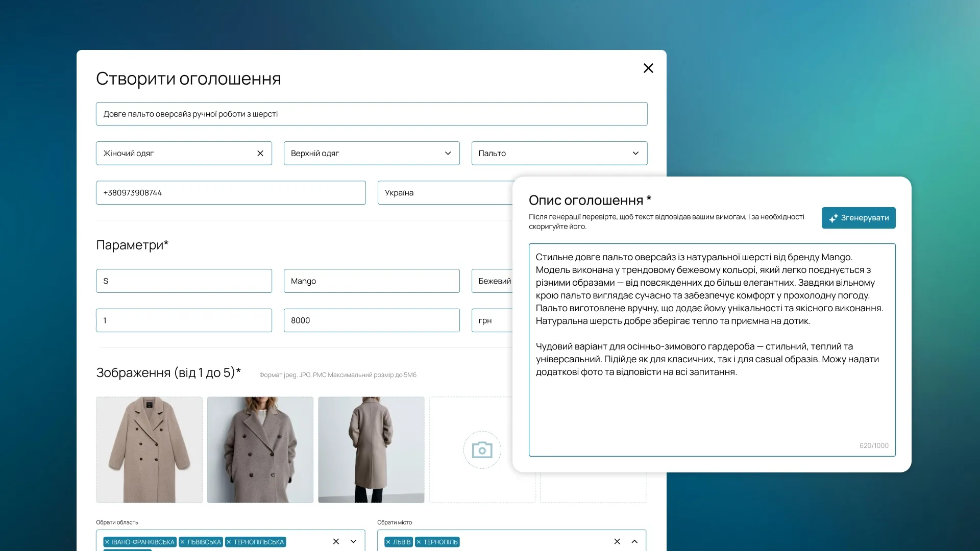Viewport: 980px width, 551px height.
Task: Click the phone number field +380973908744
Action: (x=231, y=193)
